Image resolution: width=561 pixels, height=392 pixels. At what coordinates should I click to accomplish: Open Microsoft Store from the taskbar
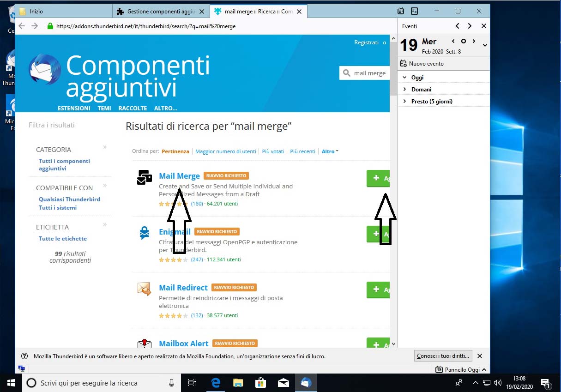click(x=260, y=383)
